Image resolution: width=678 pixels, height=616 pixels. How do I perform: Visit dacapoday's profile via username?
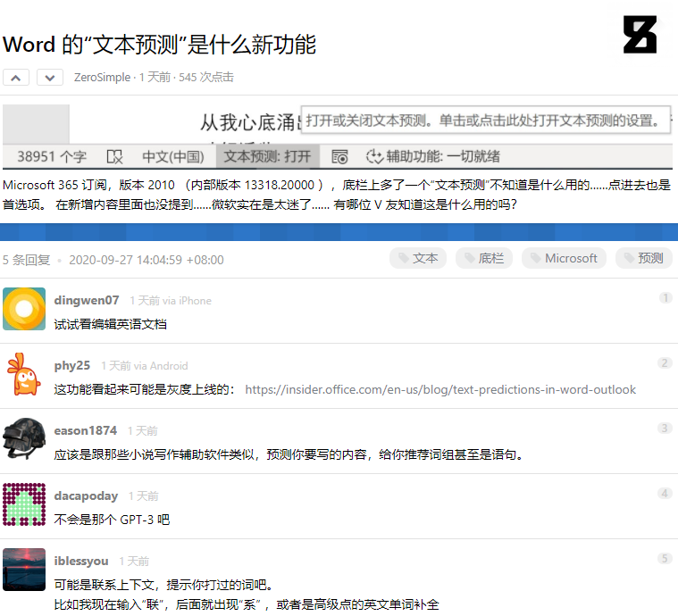[x=86, y=495]
